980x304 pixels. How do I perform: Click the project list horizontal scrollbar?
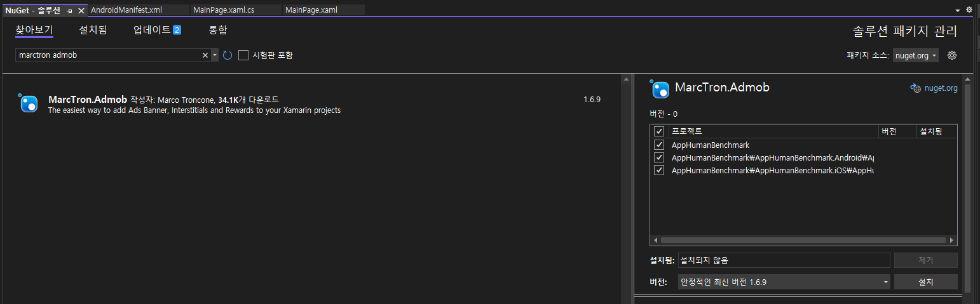pyautogui.click(x=802, y=241)
